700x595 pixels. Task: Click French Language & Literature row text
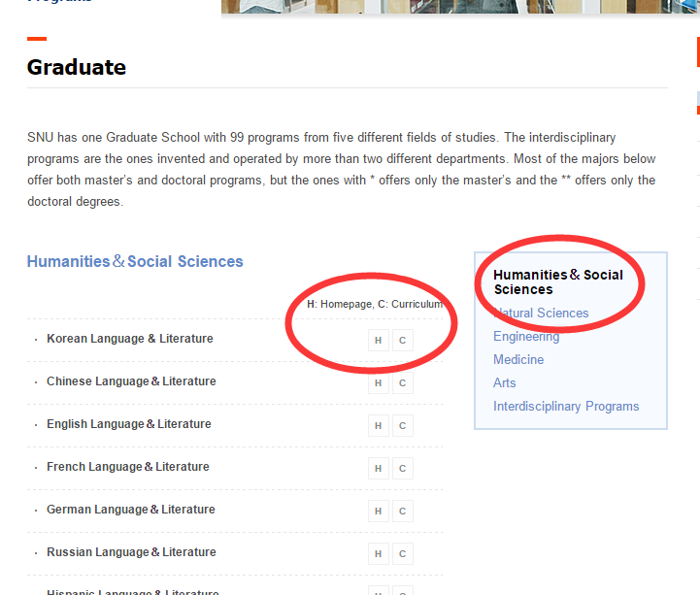pyautogui.click(x=128, y=467)
